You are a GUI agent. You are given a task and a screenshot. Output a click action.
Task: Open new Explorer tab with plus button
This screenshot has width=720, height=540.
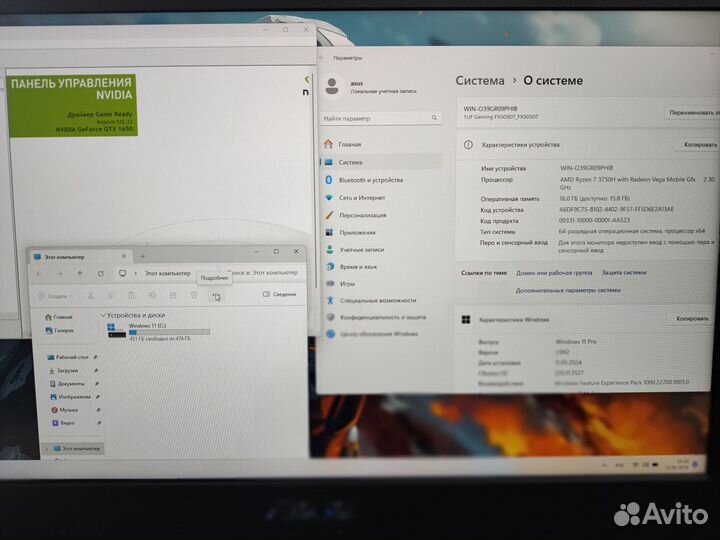click(x=143, y=256)
